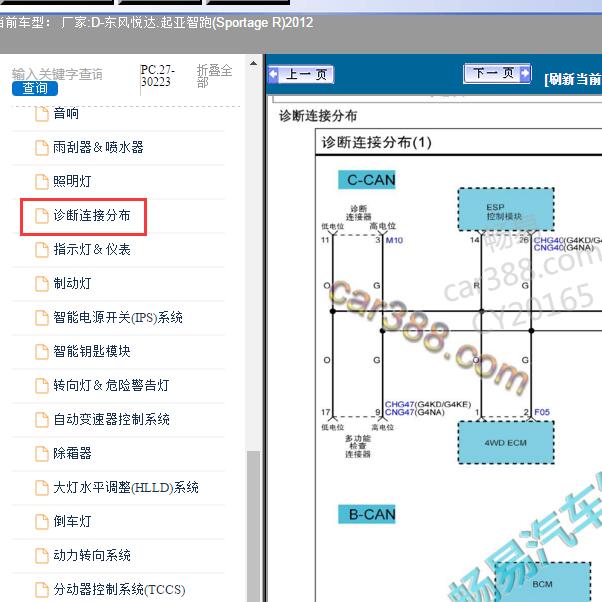This screenshot has height=602, width=602.
Task: Click the PC.27-30223 label
Action: 158,76
